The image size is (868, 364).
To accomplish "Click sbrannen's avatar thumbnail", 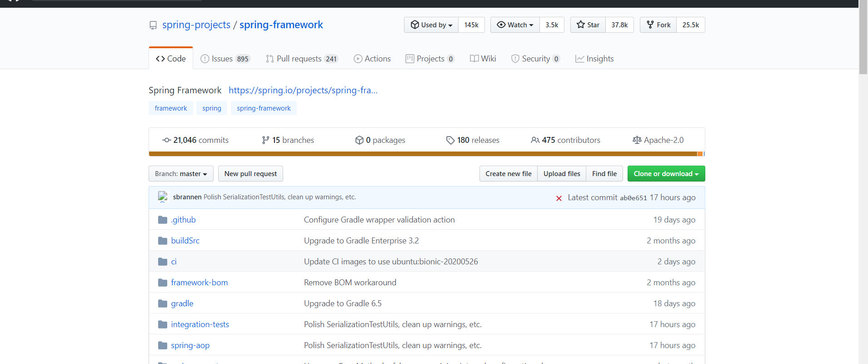I will point(163,197).
